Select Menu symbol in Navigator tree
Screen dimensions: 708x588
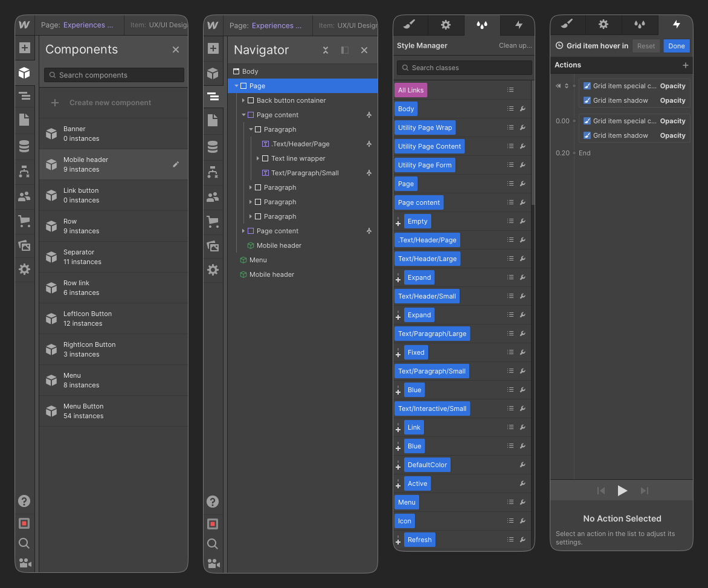point(258,260)
